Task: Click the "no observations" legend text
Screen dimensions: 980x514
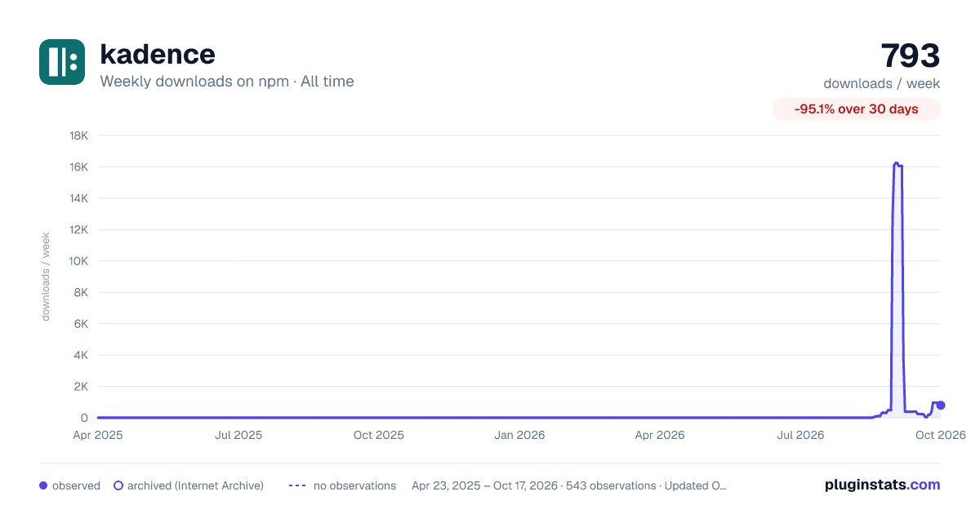Action: tap(354, 485)
